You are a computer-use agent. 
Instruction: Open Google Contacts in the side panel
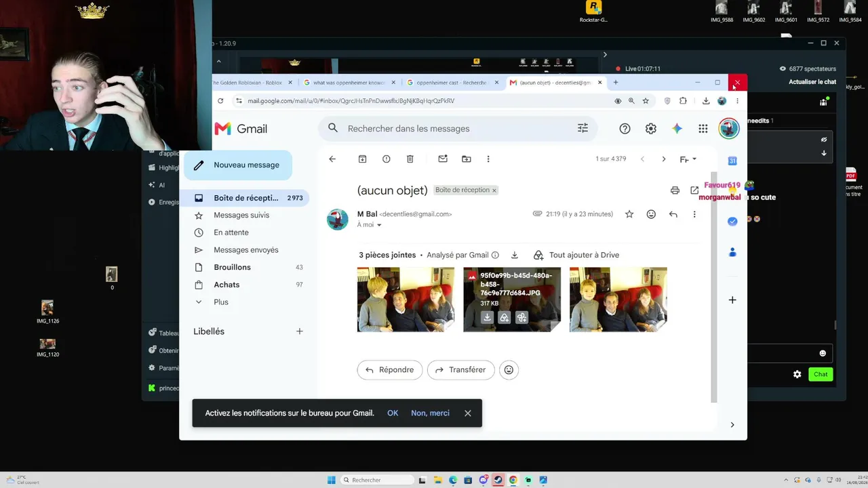pyautogui.click(x=732, y=252)
